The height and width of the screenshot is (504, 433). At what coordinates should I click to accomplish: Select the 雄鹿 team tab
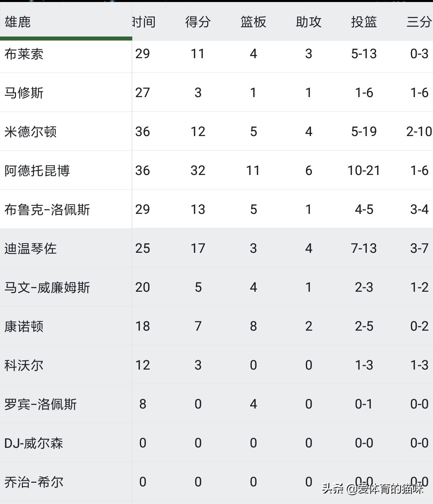coord(18,22)
